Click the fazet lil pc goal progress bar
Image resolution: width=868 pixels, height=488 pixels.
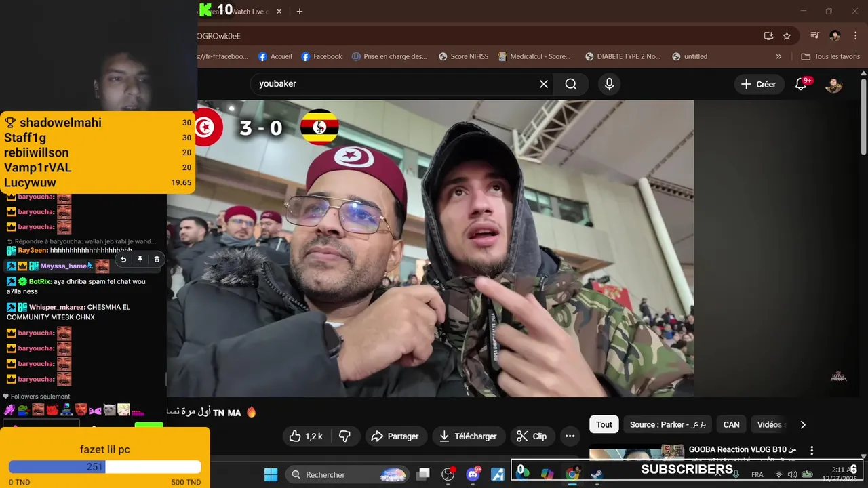coord(104,467)
